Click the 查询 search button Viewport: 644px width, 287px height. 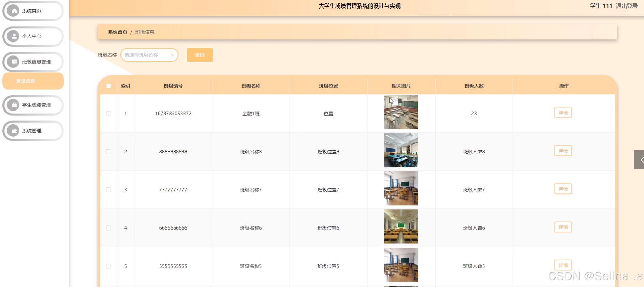point(200,55)
